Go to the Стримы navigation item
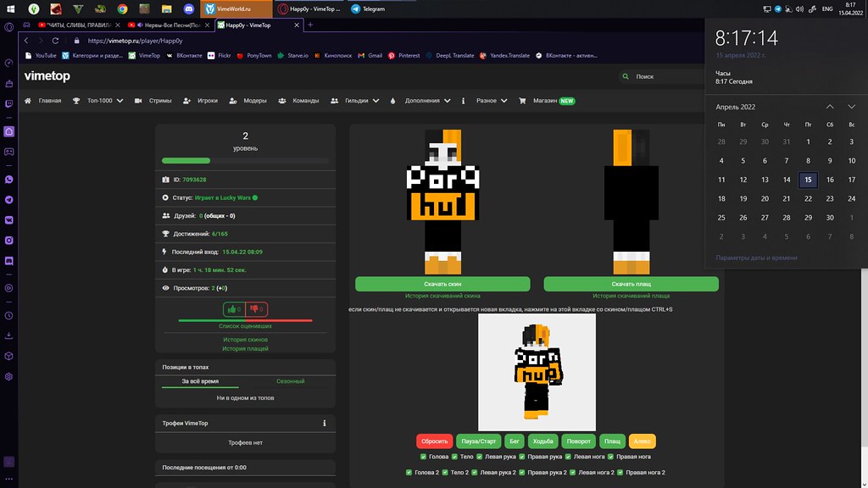 coord(154,101)
